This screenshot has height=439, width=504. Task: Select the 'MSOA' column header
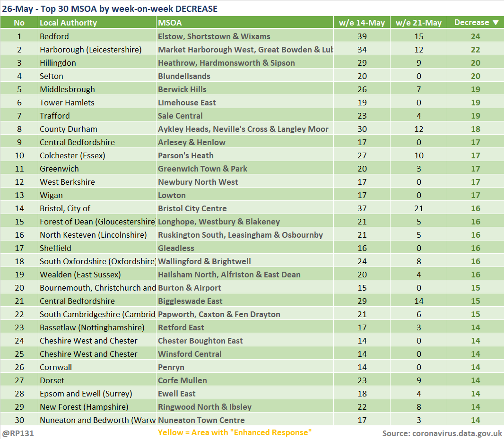(245, 23)
